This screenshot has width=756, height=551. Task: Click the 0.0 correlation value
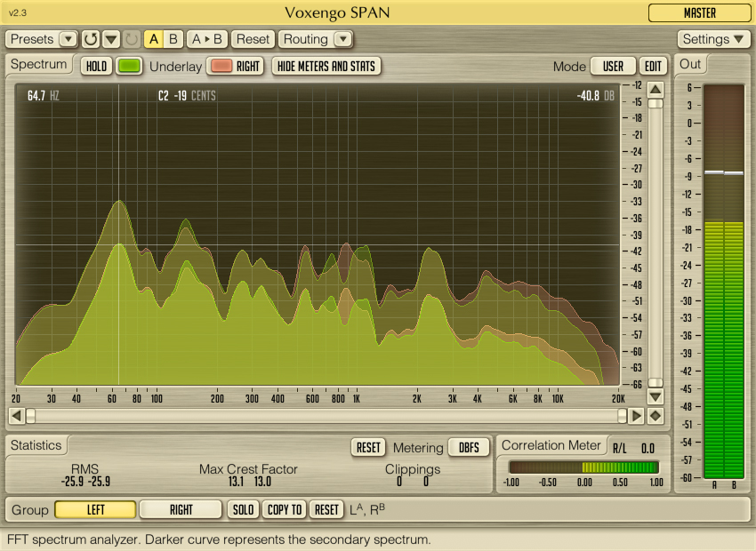[647, 449]
